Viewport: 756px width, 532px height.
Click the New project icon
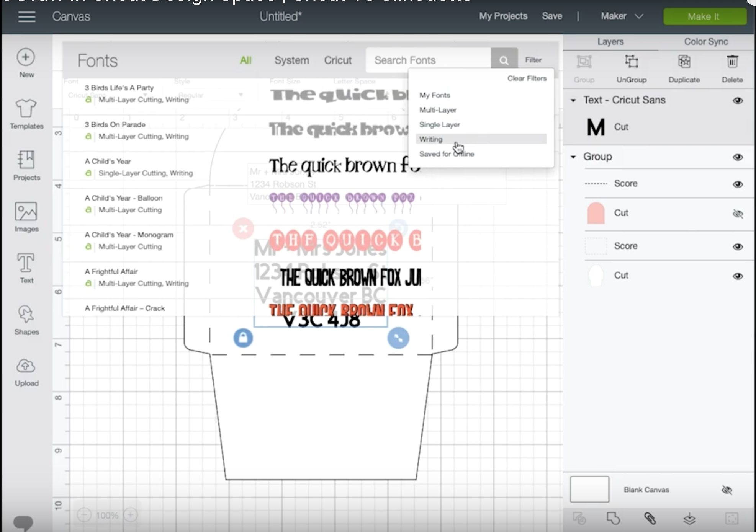(x=26, y=57)
